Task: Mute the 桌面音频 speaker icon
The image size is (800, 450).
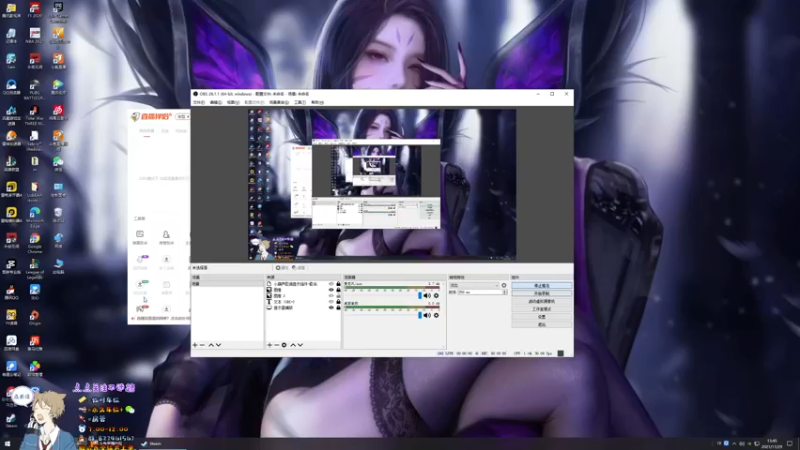Action: point(427,315)
